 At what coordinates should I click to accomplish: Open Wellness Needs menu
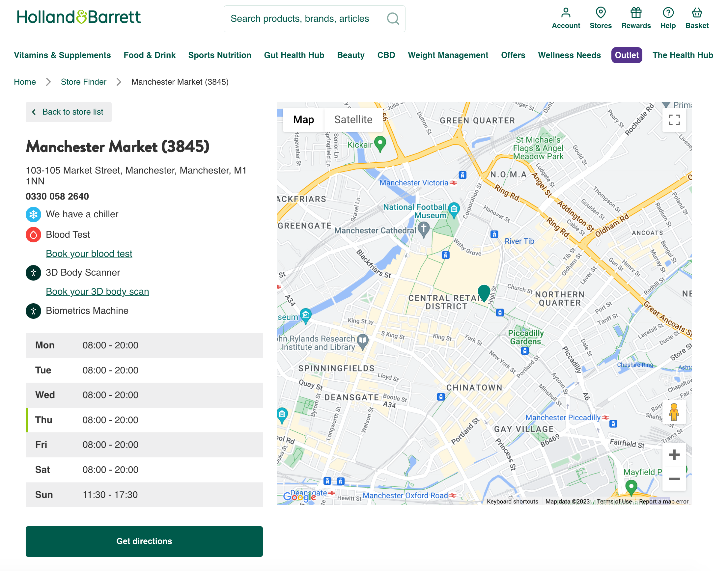[569, 55]
